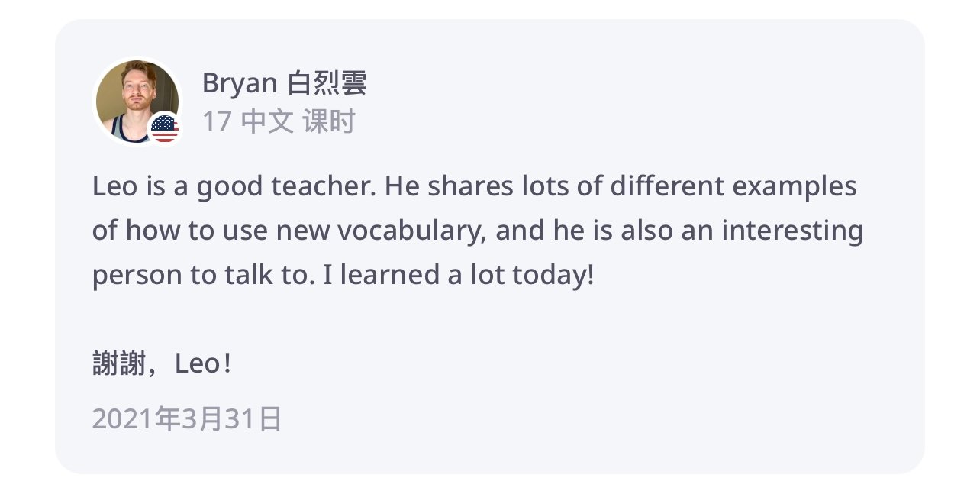980x494 pixels.
Task: Click the word "examples" in the review
Action: (x=795, y=186)
